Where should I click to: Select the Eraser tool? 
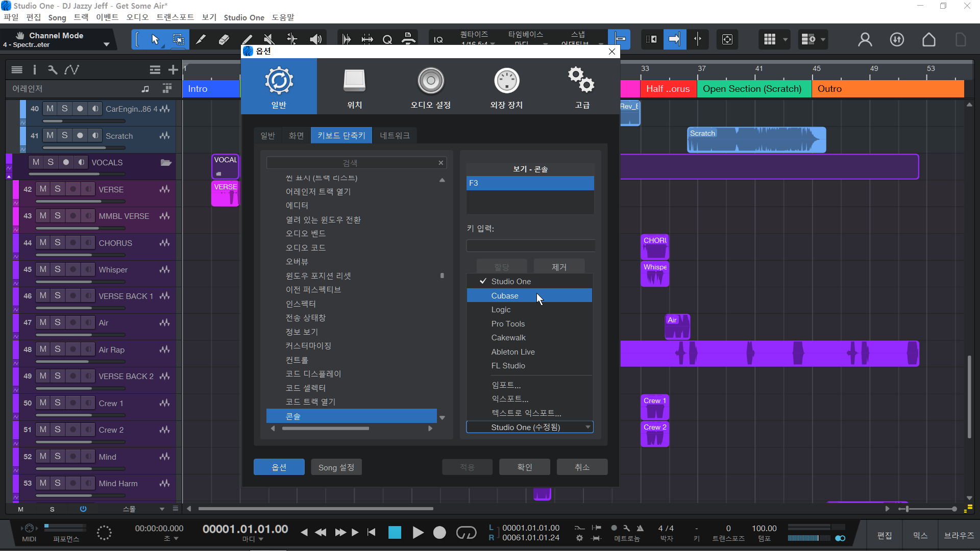point(224,39)
